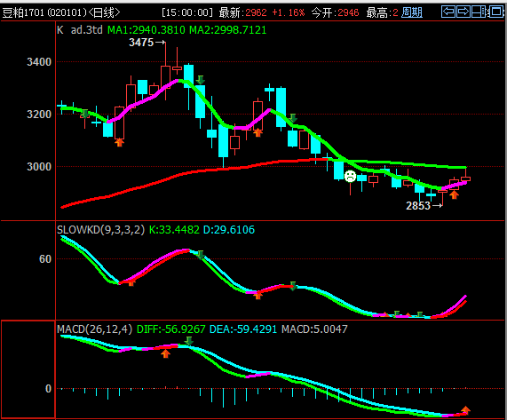507x420 pixels.
Task: Click the 3475 high price label
Action: click(141, 43)
